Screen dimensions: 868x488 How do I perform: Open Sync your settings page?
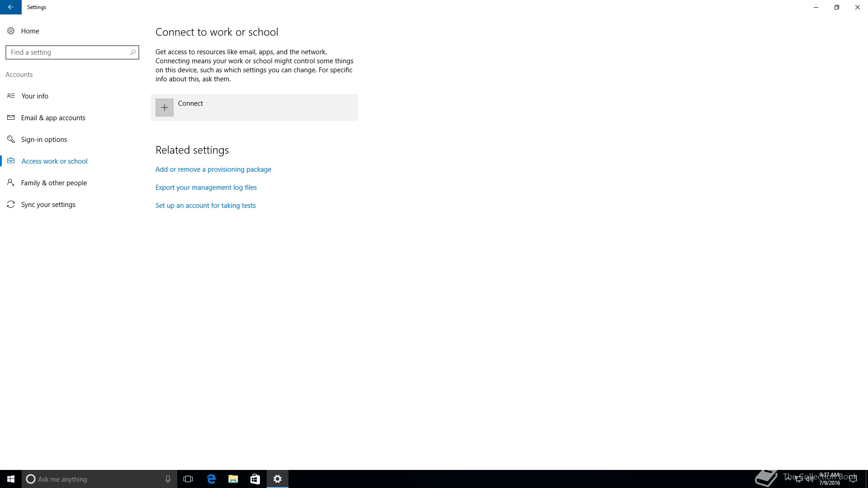point(48,205)
